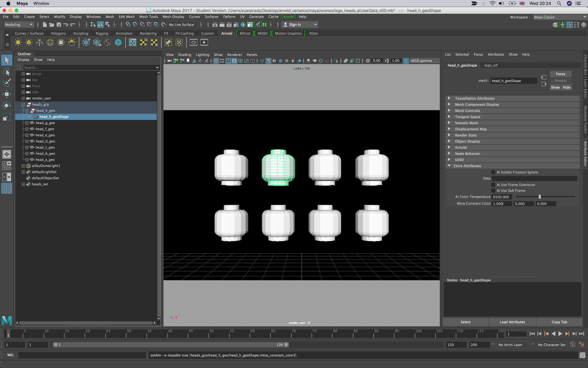Open the Workspace Maya Classic dropdown
The height and width of the screenshot is (368, 588).
click(560, 17)
